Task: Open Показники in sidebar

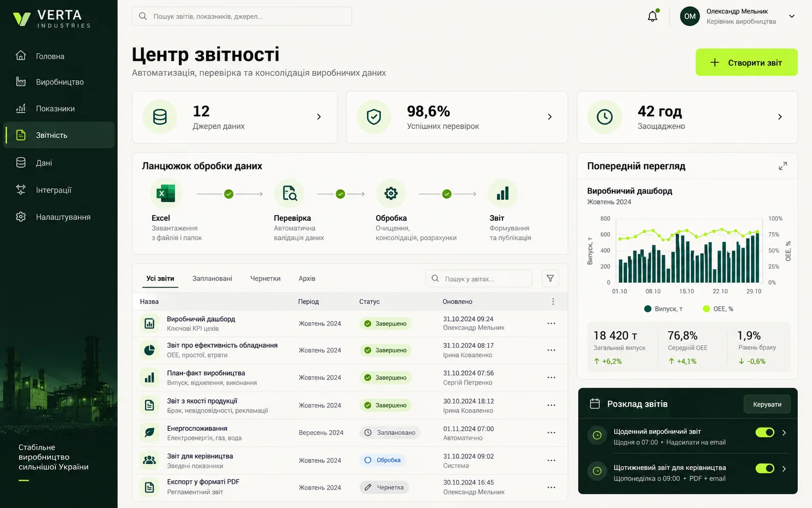Action: (59, 109)
